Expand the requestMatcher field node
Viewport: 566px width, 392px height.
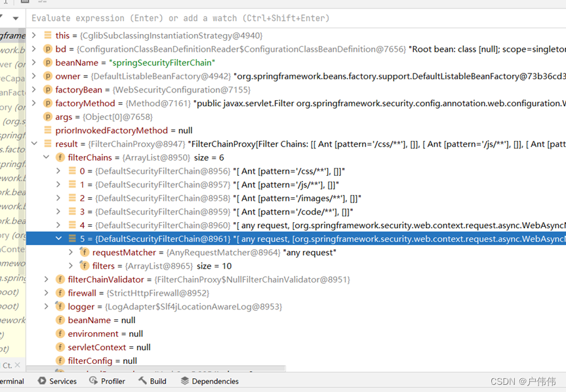click(71, 252)
